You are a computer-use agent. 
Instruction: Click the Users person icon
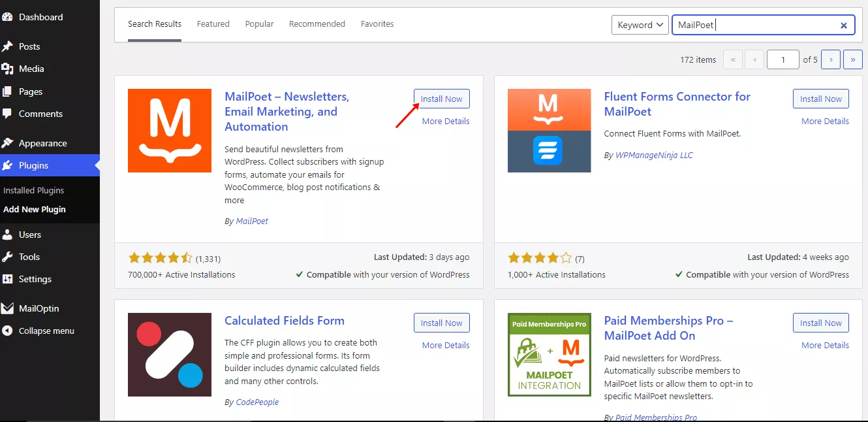pos(8,235)
